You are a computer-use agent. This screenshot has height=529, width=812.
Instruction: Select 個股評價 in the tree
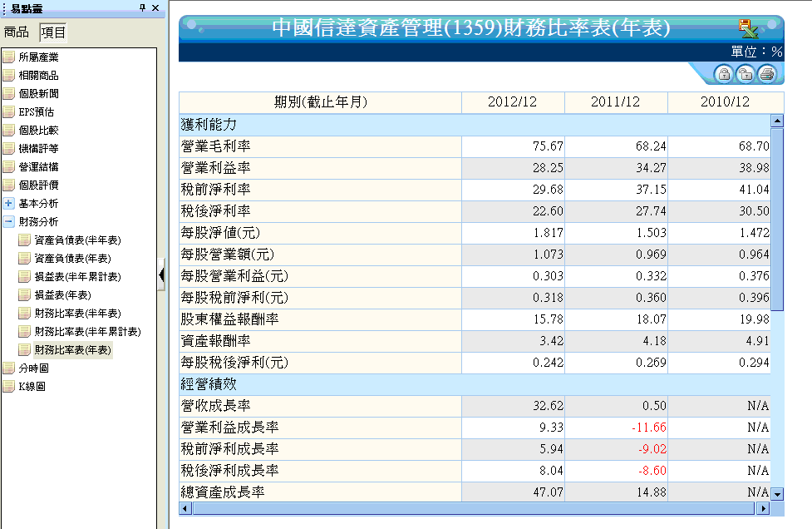39,185
